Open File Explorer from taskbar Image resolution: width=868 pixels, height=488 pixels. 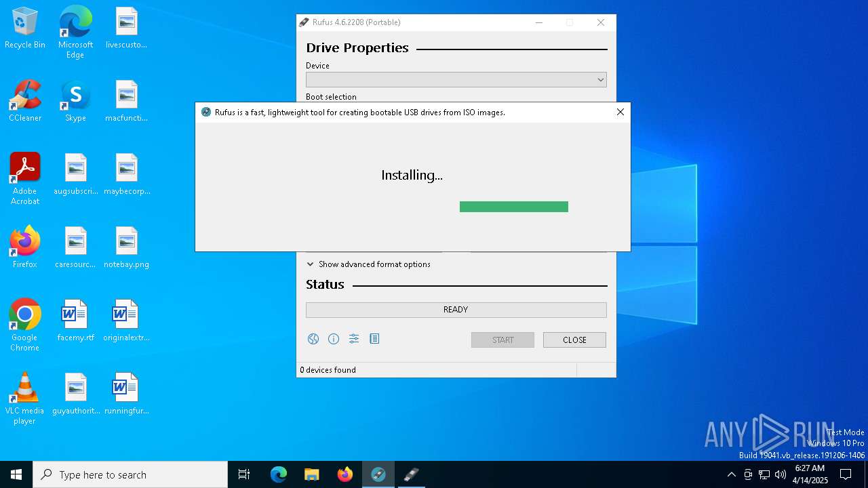click(312, 474)
